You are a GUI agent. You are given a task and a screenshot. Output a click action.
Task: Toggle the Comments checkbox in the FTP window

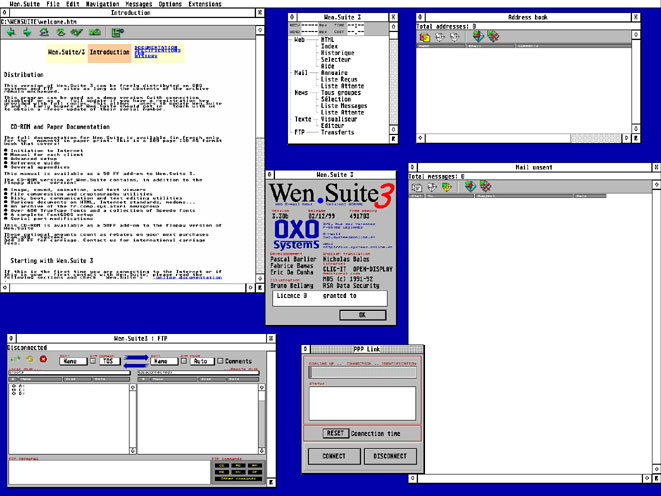point(220,361)
